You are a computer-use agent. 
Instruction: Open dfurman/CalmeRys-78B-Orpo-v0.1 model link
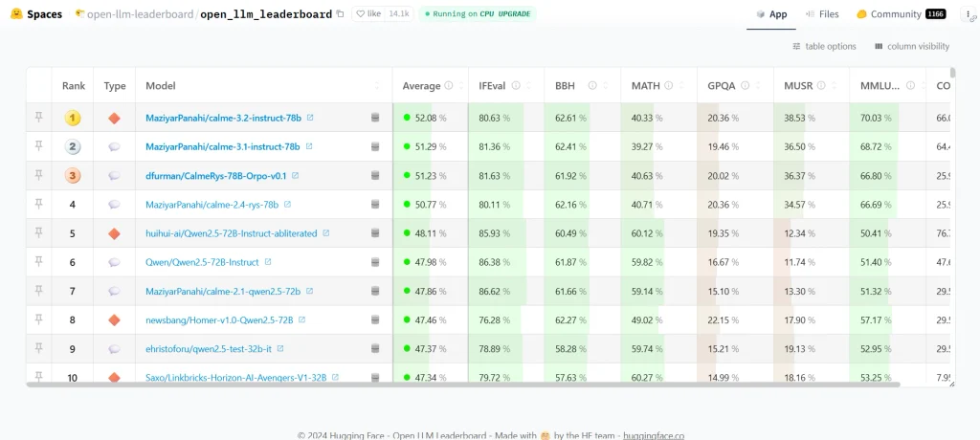pos(215,176)
